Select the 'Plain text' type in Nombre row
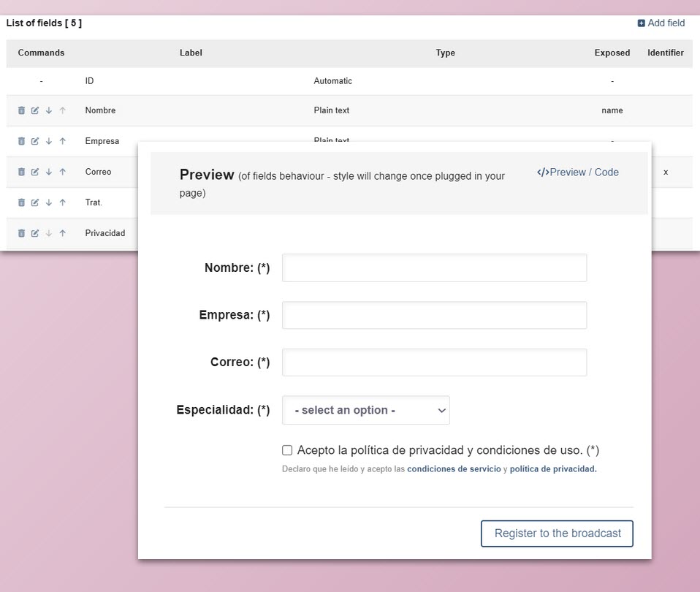This screenshot has width=700, height=592. click(332, 110)
